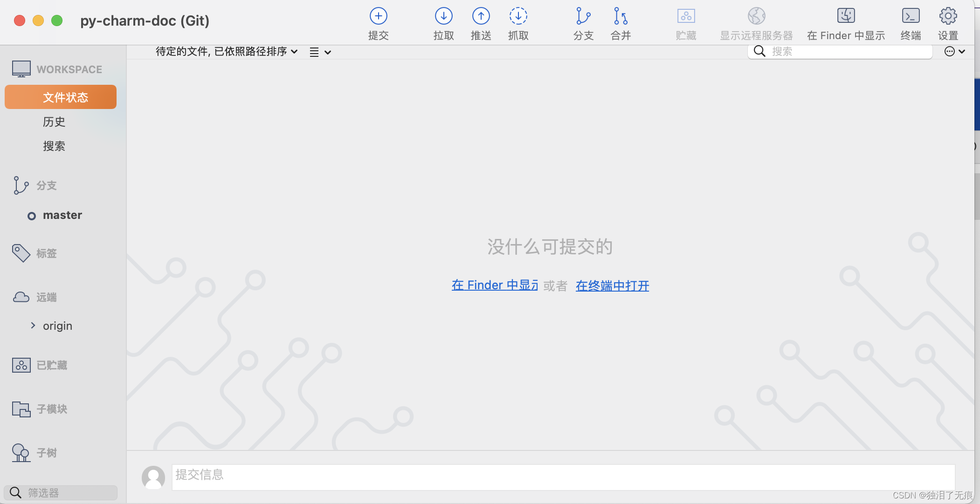Click the Fetch (抓取) toolbar icon

pyautogui.click(x=518, y=17)
